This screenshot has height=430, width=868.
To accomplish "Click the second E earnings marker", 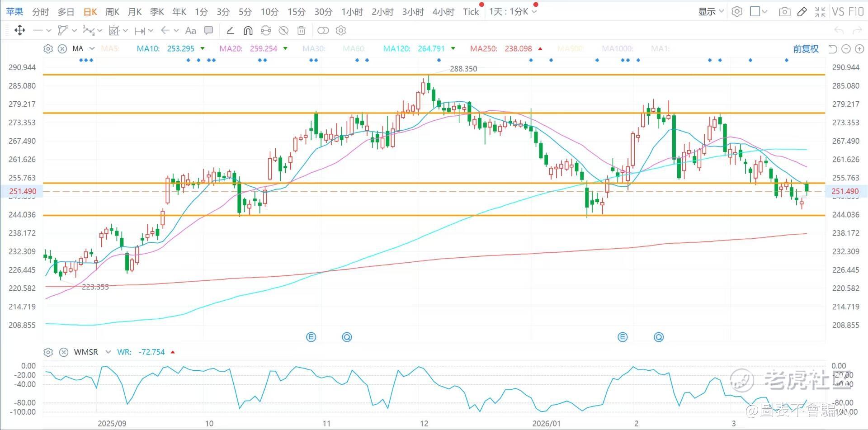I will coord(623,337).
